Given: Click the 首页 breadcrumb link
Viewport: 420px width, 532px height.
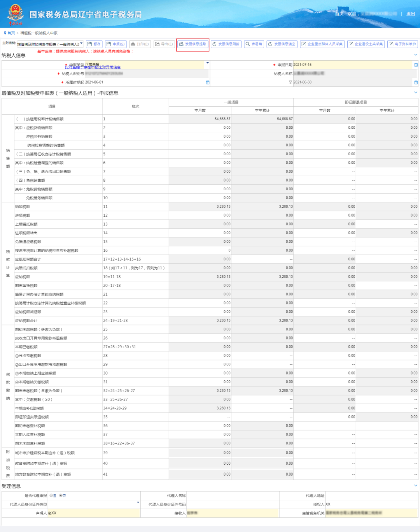Looking at the screenshot, I should [x=11, y=33].
